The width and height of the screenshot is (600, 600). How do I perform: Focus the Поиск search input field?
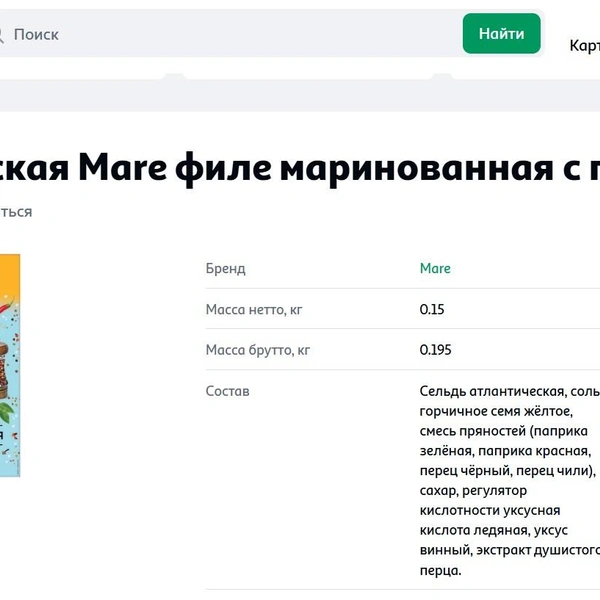[x=230, y=34]
